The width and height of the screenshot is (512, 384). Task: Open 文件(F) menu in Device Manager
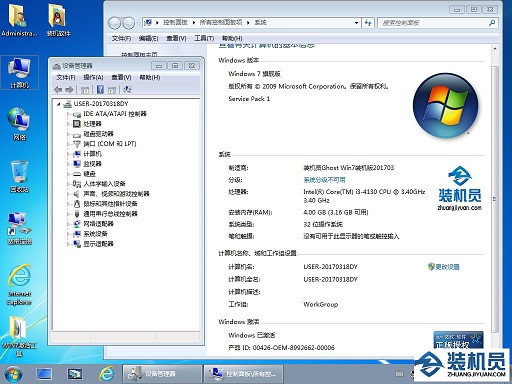66,77
